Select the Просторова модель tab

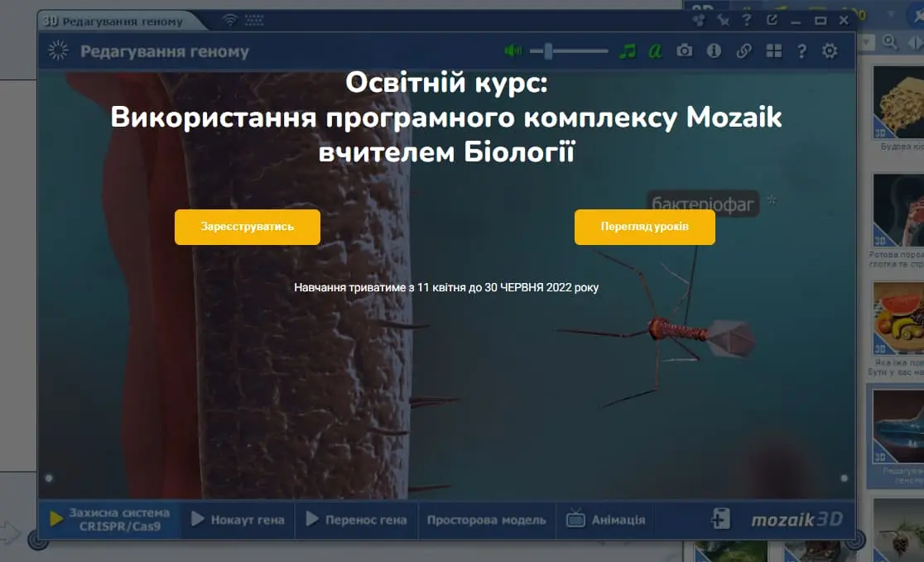486,520
